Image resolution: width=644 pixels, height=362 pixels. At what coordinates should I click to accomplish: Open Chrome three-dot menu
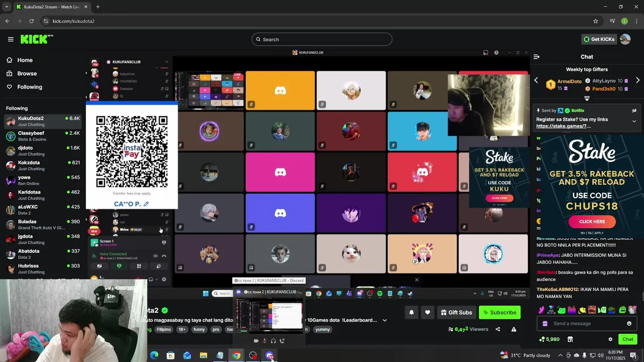637,21
